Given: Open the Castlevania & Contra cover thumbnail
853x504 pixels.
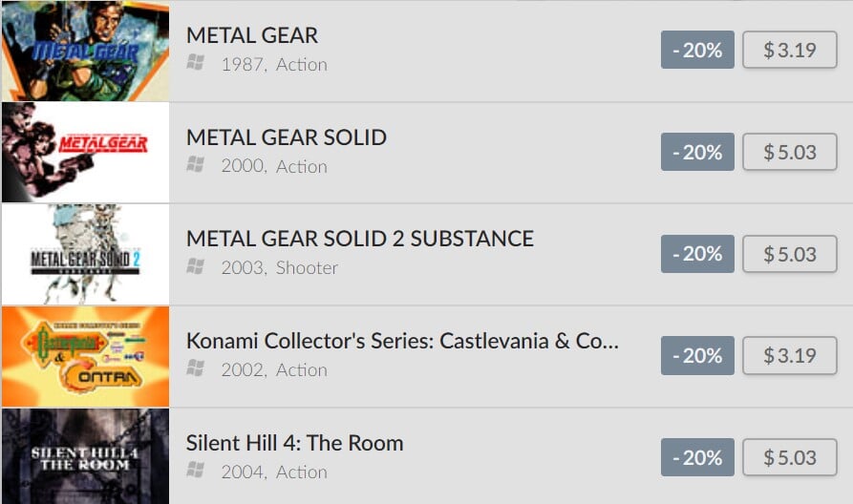Looking at the screenshot, I should click(85, 356).
